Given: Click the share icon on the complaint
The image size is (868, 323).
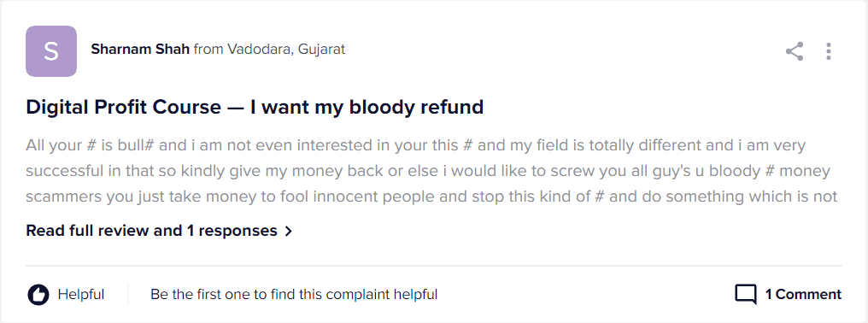Looking at the screenshot, I should [795, 51].
